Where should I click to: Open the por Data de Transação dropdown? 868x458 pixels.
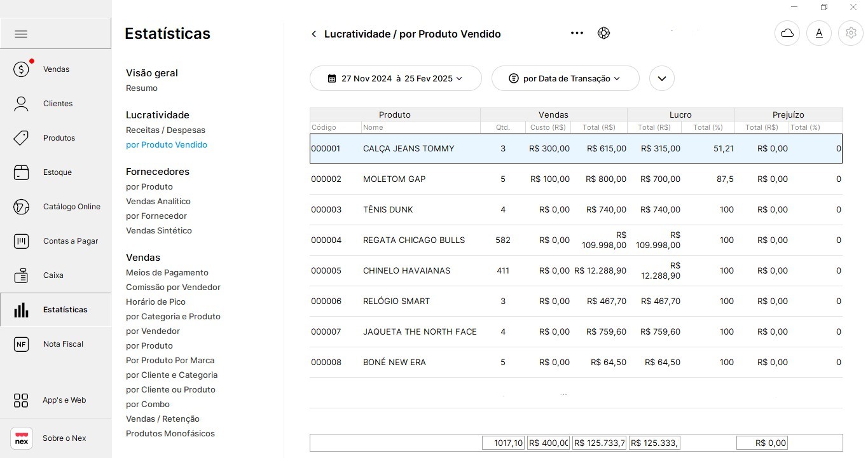[565, 78]
